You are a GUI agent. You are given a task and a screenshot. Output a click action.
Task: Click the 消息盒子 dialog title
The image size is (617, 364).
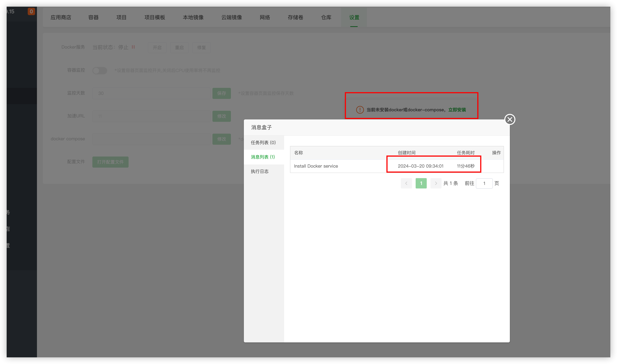coord(261,127)
